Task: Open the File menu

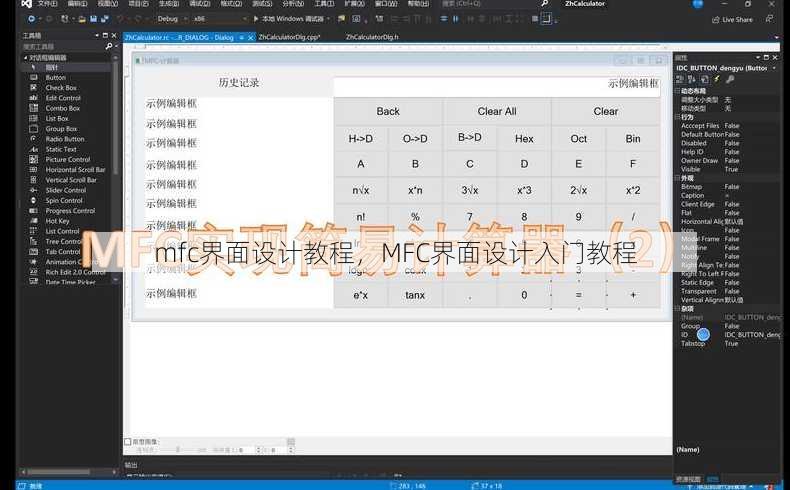Action: (x=47, y=4)
